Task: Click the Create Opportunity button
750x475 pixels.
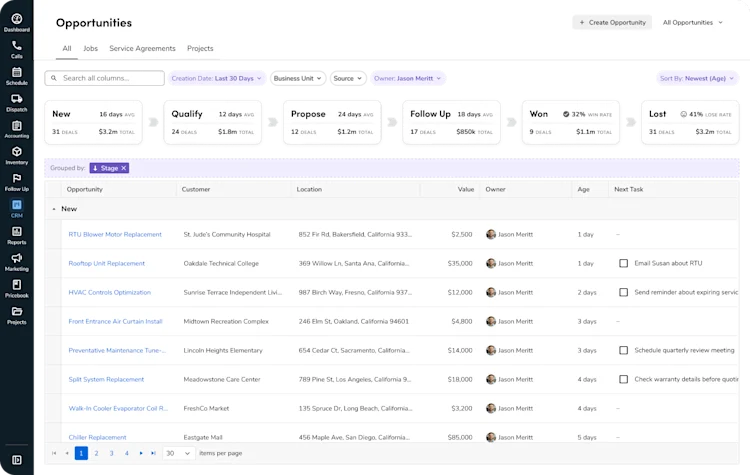Action: pos(612,22)
